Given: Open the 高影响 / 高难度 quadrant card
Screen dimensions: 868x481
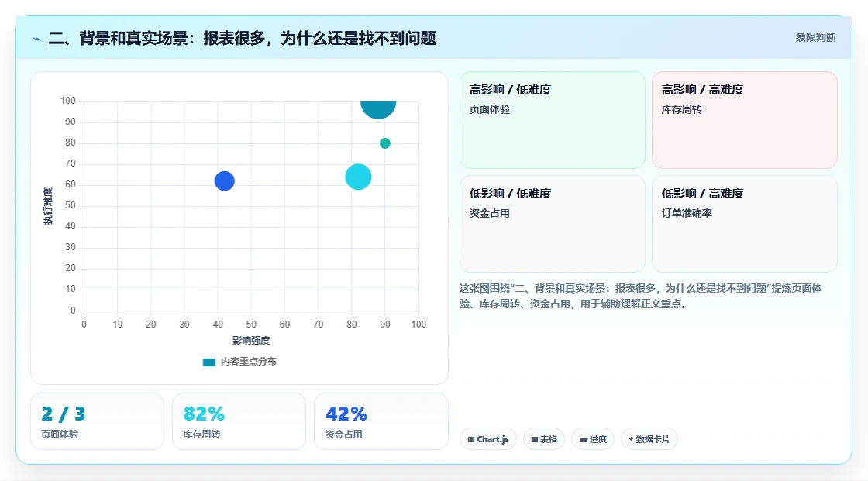Looking at the screenshot, I should coord(745,120).
